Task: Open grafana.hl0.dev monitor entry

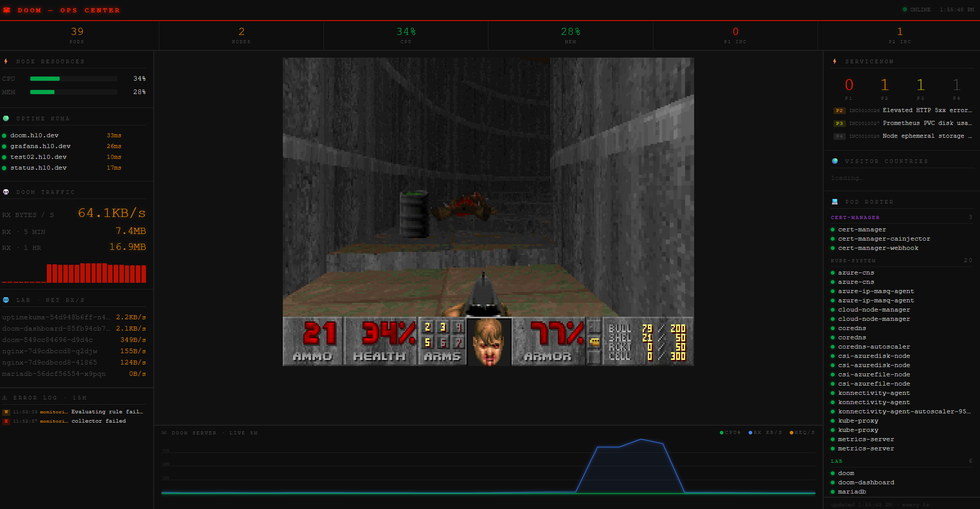Action: (62, 147)
